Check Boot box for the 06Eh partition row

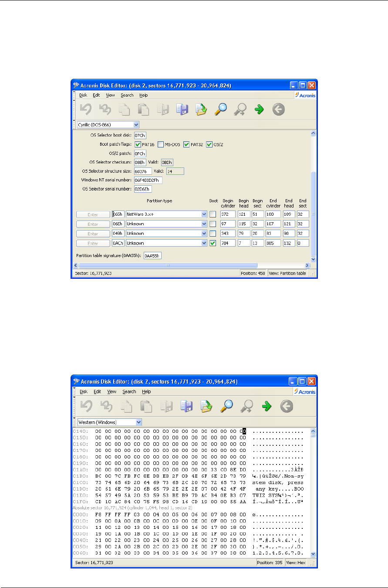[213, 224]
